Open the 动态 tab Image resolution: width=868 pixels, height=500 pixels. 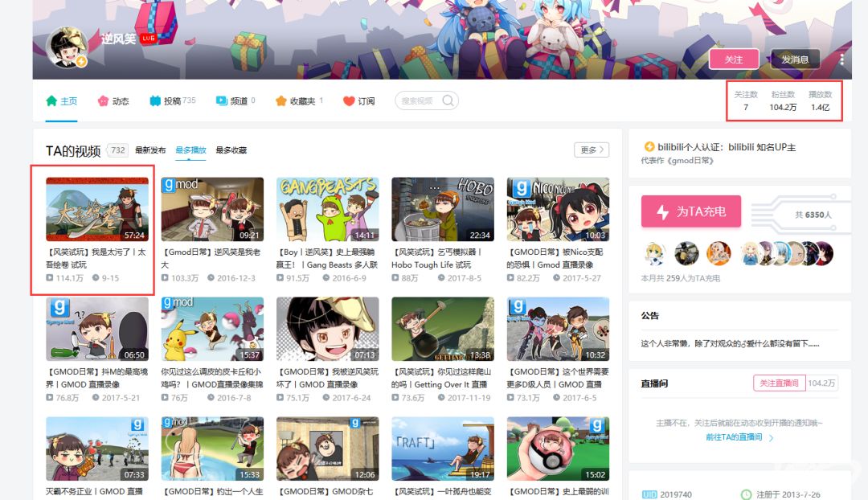pos(113,100)
